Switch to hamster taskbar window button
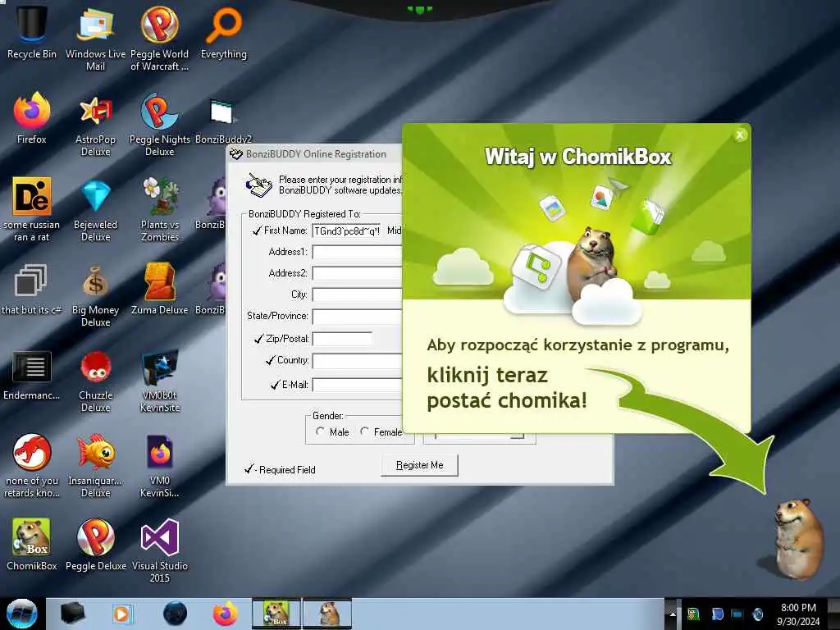This screenshot has width=840, height=630. 327,614
